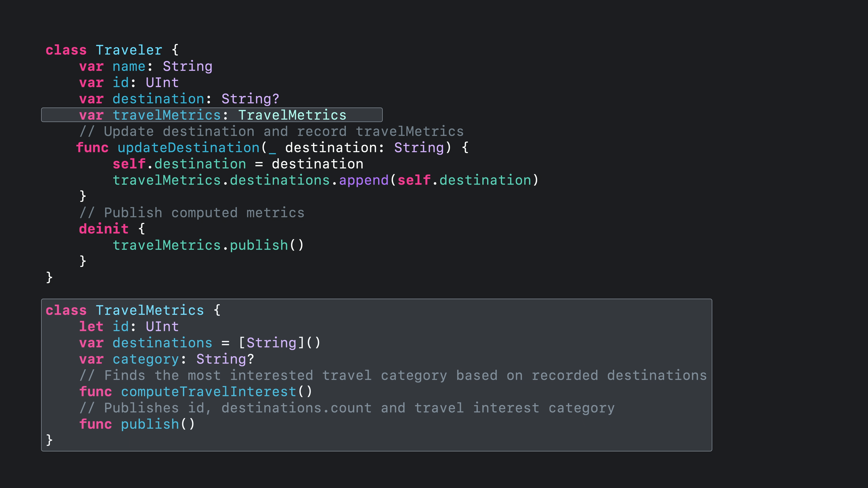This screenshot has height=488, width=868.
Task: Click the comment about Update destination
Action: (x=271, y=132)
